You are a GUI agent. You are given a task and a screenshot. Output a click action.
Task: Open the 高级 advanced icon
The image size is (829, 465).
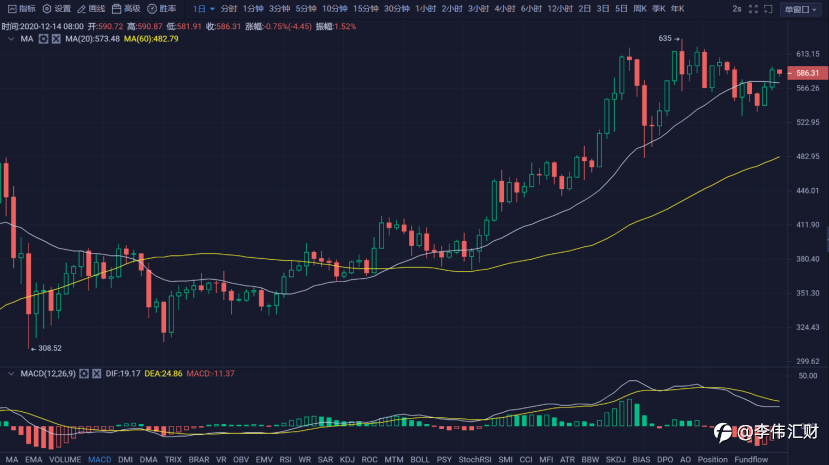pos(116,8)
